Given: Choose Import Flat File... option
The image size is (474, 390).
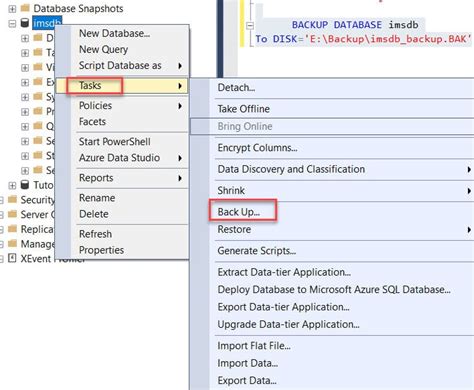Looking at the screenshot, I should (x=332, y=346).
